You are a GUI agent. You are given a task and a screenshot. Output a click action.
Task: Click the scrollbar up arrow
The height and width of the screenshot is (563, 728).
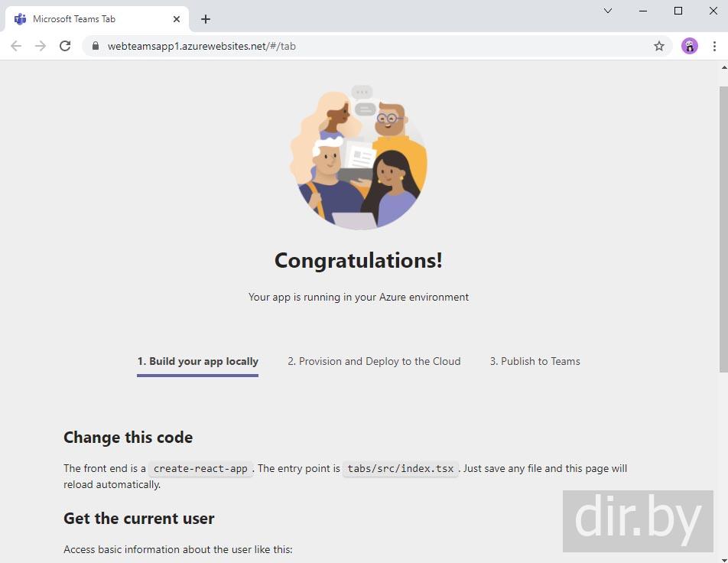723,67
